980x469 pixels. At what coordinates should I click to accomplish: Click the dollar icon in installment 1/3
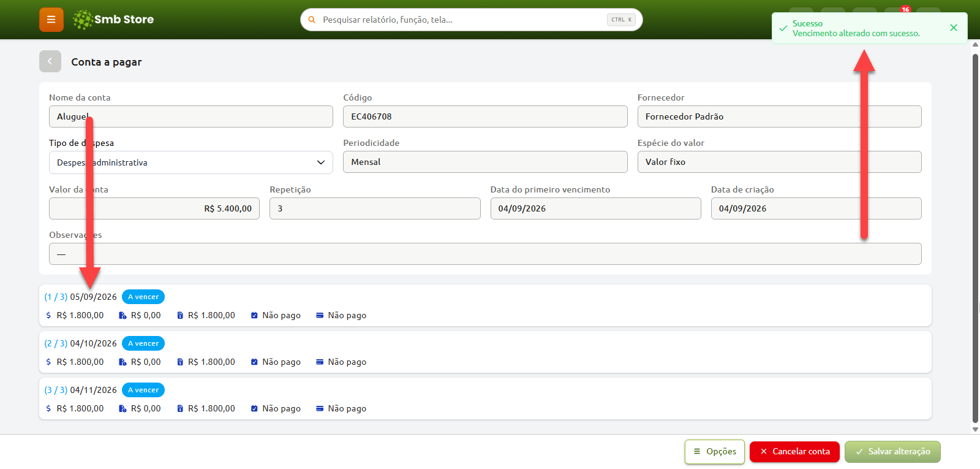click(x=48, y=315)
